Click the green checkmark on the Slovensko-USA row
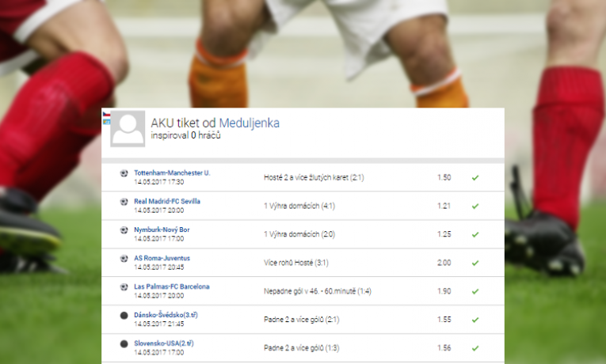The height and width of the screenshot is (364, 606). 475,348
